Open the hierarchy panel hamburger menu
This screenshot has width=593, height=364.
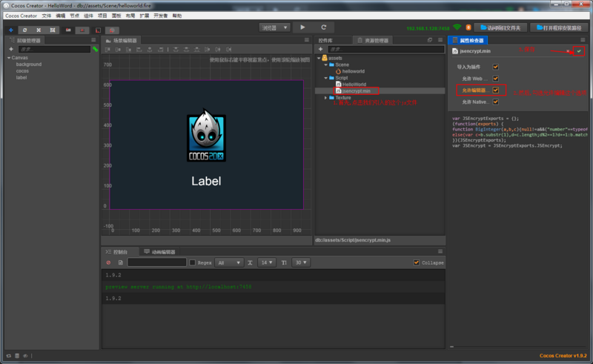click(93, 40)
